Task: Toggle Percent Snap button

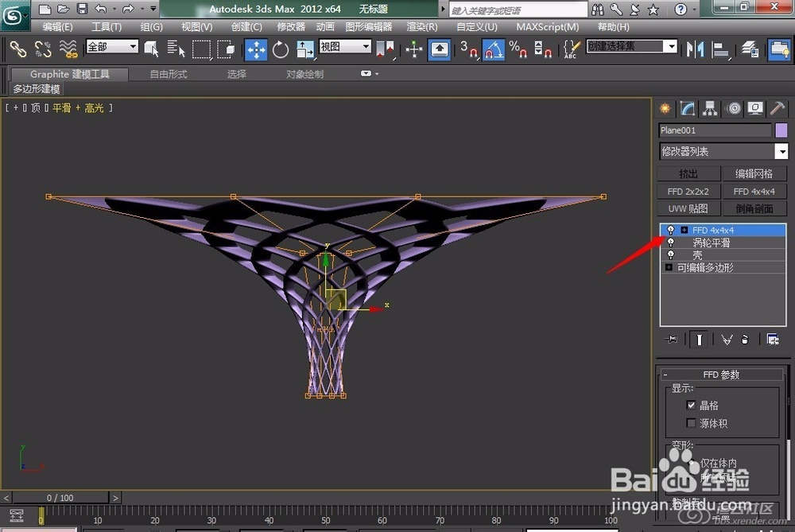Action: click(518, 49)
